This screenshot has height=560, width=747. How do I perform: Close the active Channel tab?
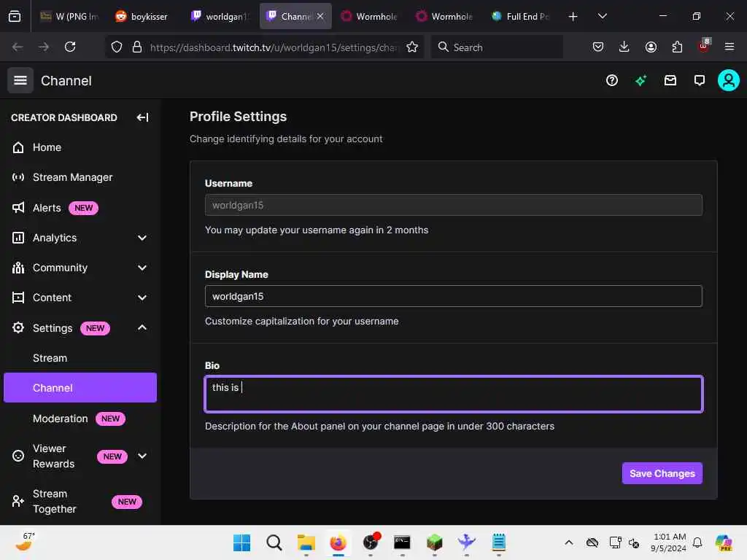pyautogui.click(x=320, y=16)
